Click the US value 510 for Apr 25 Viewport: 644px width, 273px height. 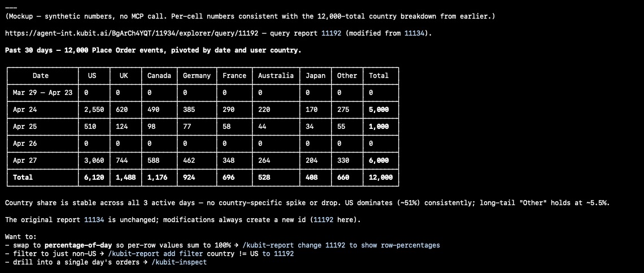point(90,127)
